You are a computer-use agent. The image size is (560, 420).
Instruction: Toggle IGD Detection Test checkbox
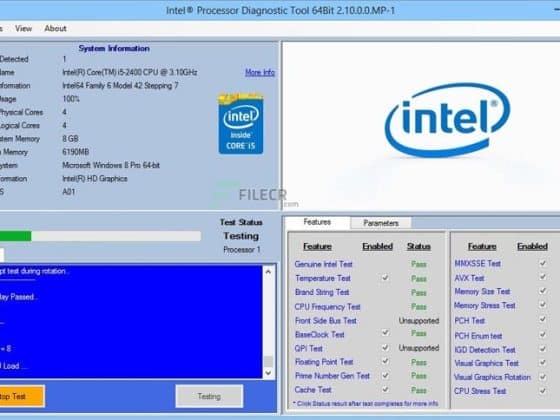[543, 349]
